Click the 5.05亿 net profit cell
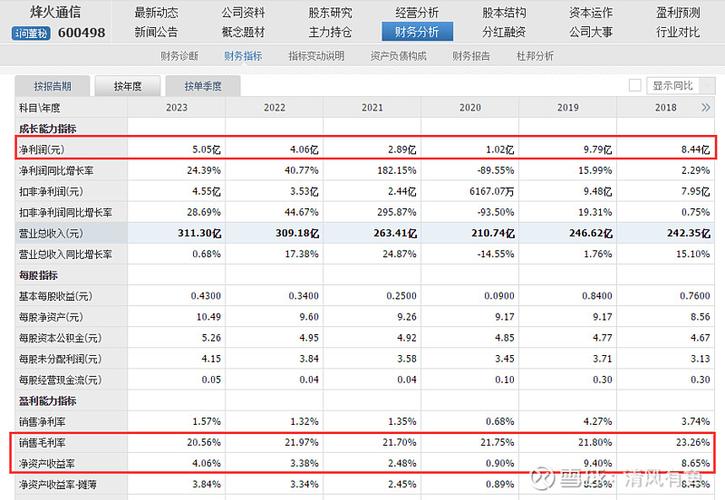Viewport: 725px width, 500px height. [x=206, y=150]
